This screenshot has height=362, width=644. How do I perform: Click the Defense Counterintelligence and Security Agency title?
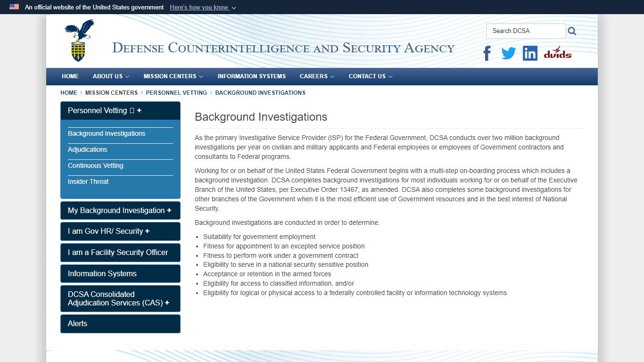pos(283,48)
